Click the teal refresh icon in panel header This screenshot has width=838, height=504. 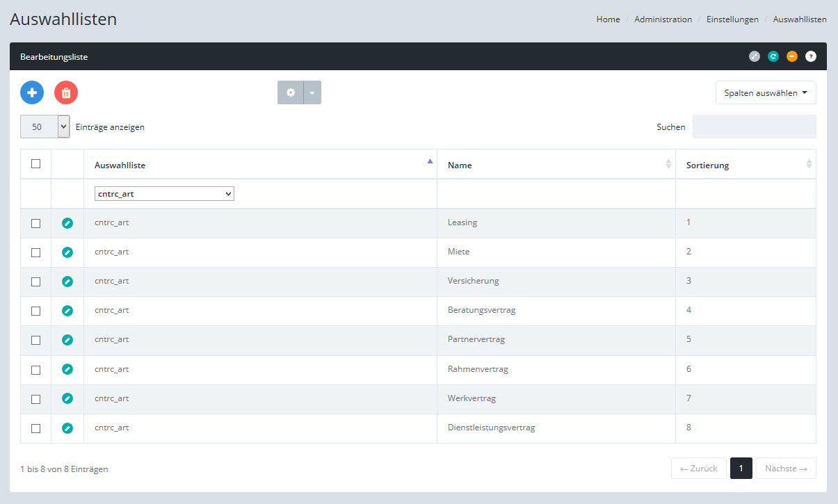click(773, 57)
